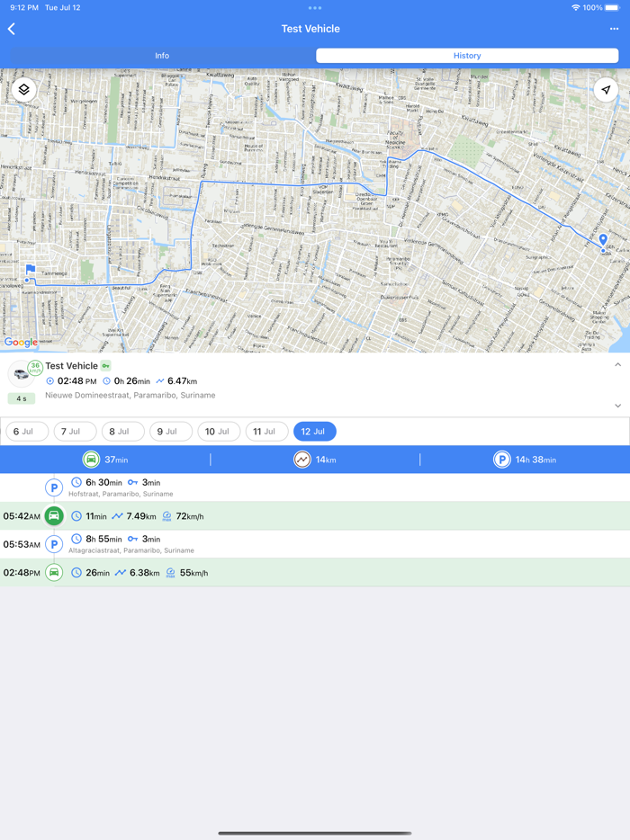Tap the 0h 26min duration in header
630x840 pixels.
point(132,381)
